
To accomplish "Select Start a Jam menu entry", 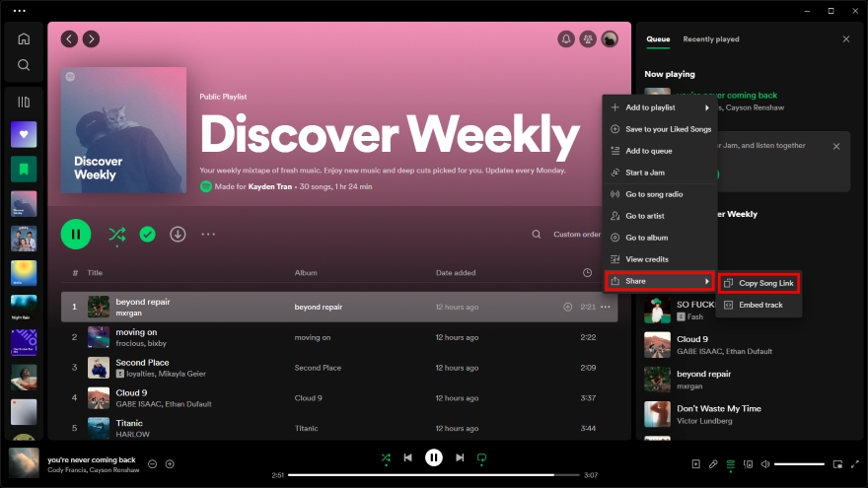I will [x=660, y=173].
